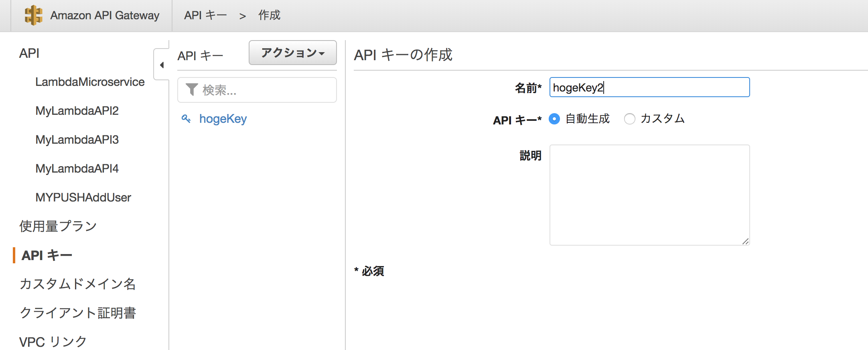Image resolution: width=868 pixels, height=350 pixels.
Task: Go to 使用量プラン in sidebar
Action: 58,226
